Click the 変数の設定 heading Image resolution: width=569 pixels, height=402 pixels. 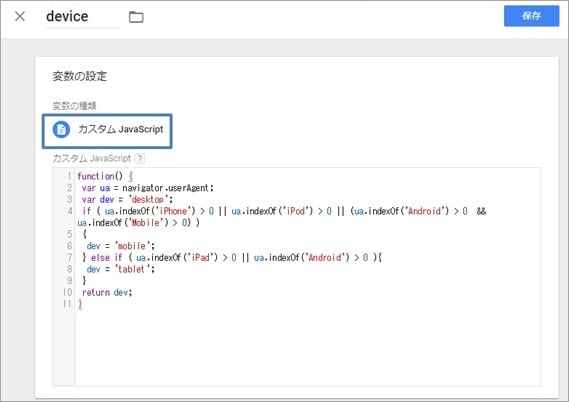(x=80, y=76)
